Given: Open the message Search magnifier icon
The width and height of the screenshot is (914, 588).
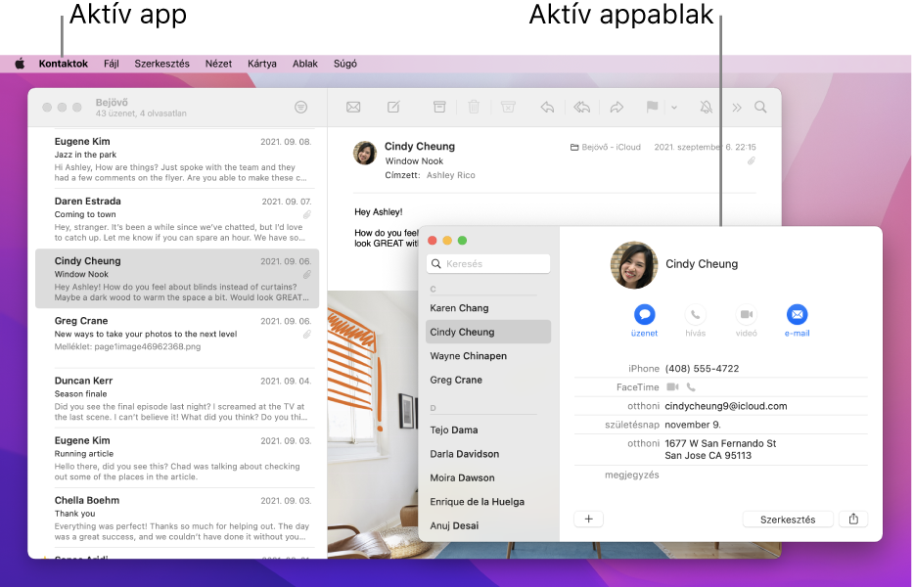Looking at the screenshot, I should point(760,107).
